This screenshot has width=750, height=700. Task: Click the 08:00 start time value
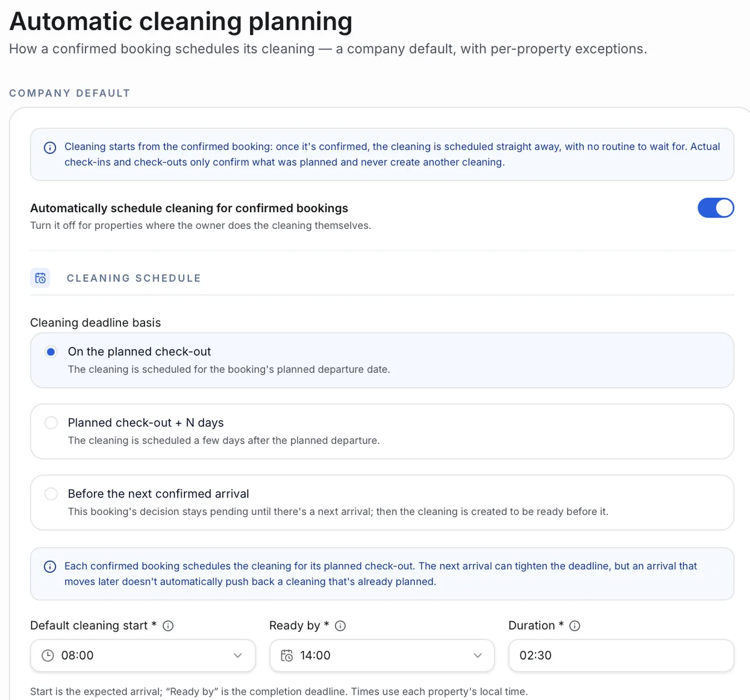[77, 655]
